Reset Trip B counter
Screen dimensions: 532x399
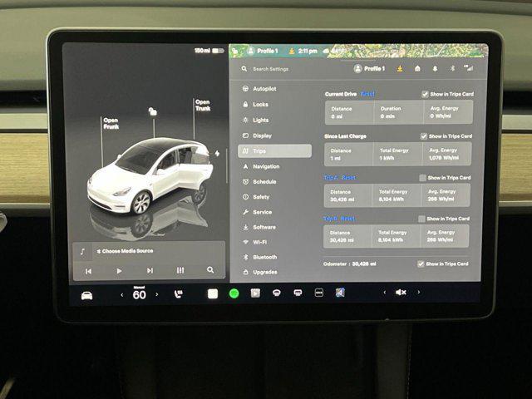(347, 219)
